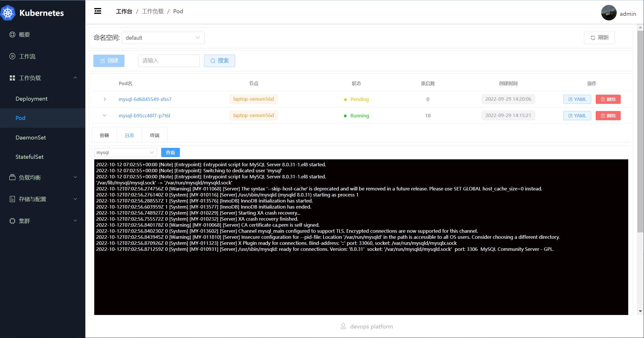The image size is (644, 338).
Task: Click the Kubernetes helm logo icon
Action: 8,13
